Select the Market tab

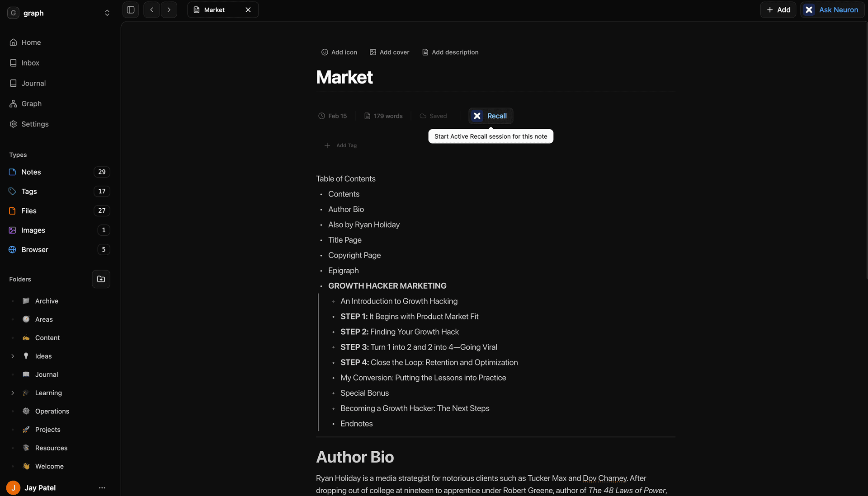click(214, 10)
